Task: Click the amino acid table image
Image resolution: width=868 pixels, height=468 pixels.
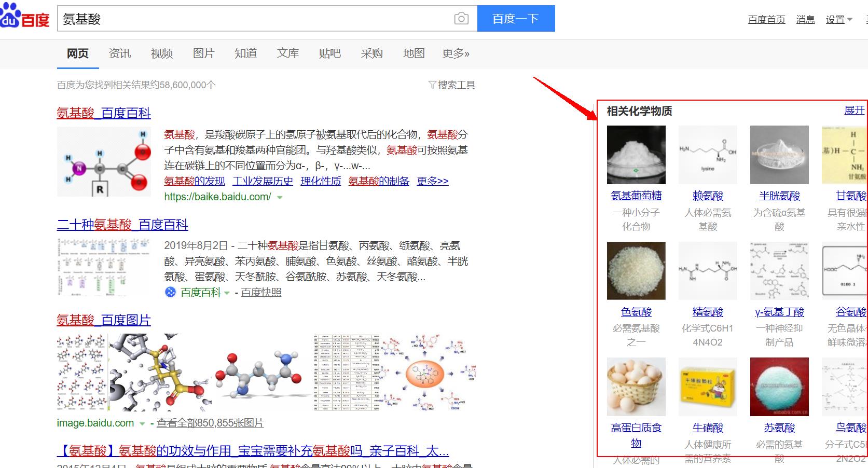Action: [346, 373]
